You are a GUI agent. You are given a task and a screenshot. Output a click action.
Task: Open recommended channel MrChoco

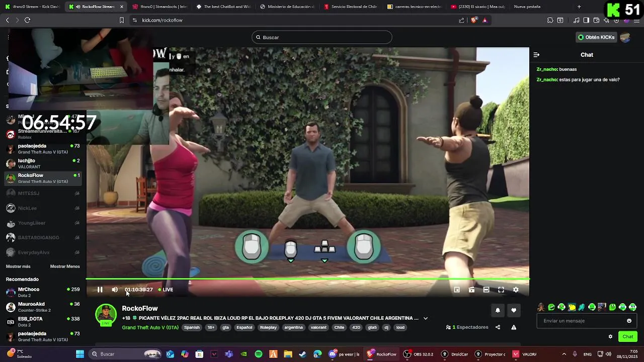pos(43,292)
